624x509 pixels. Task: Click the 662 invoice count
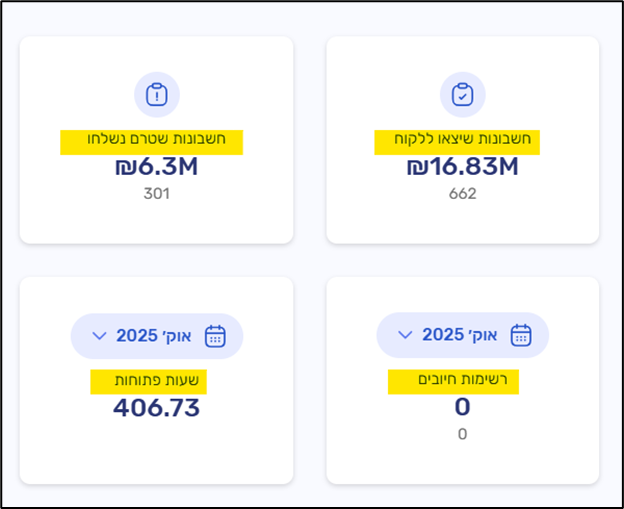[462, 193]
